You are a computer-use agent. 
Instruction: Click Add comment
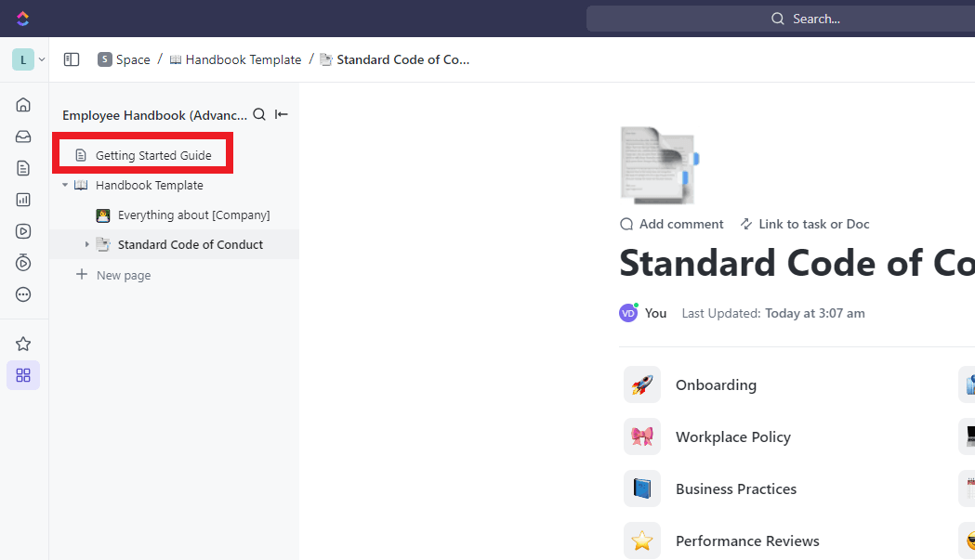[672, 225]
